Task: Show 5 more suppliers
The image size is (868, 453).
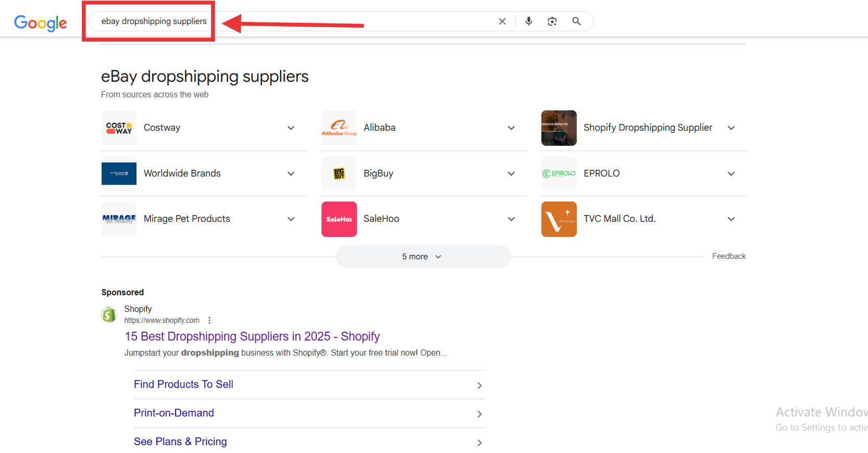Action: pyautogui.click(x=423, y=257)
